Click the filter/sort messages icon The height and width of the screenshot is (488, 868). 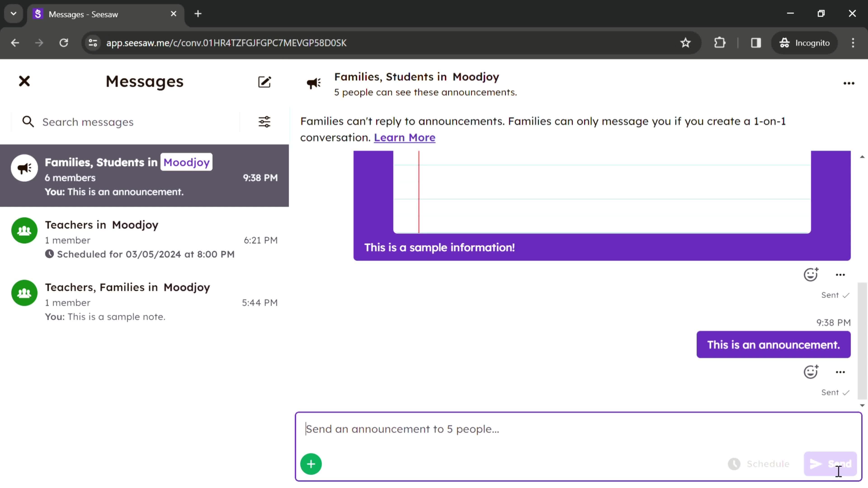click(x=265, y=122)
